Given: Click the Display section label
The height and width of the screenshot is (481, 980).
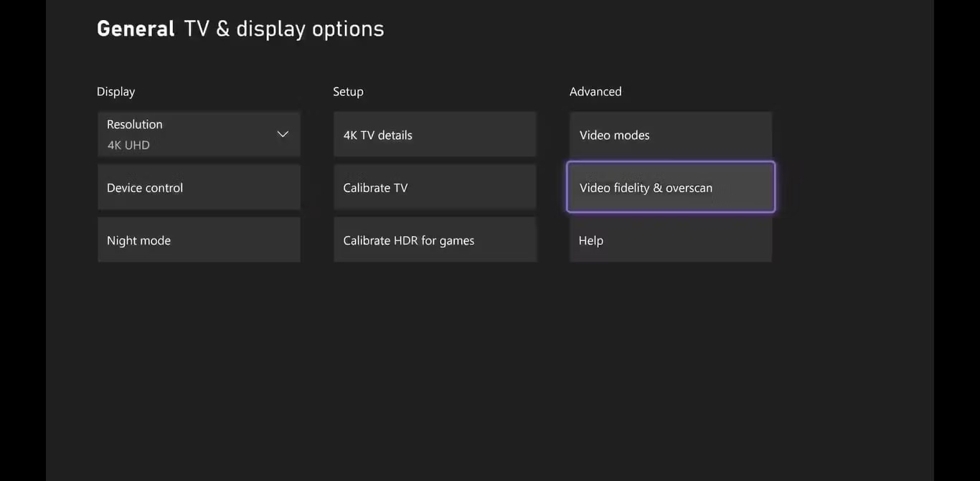Looking at the screenshot, I should [x=116, y=91].
